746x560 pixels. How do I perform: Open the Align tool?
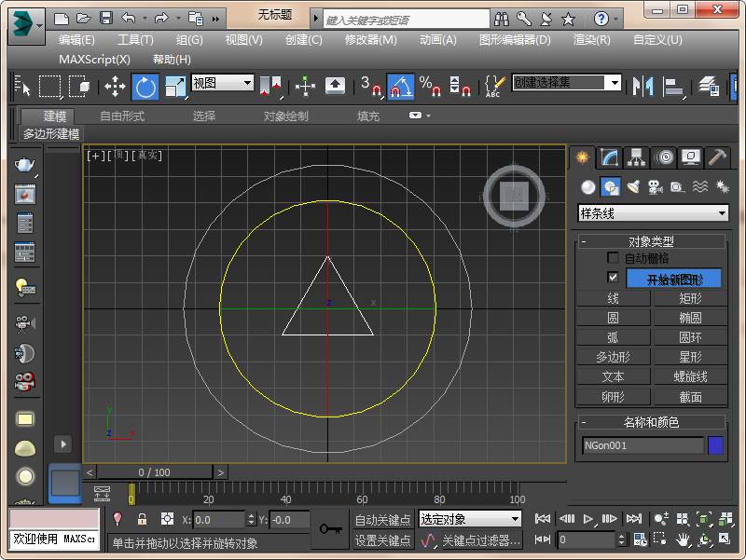673,87
